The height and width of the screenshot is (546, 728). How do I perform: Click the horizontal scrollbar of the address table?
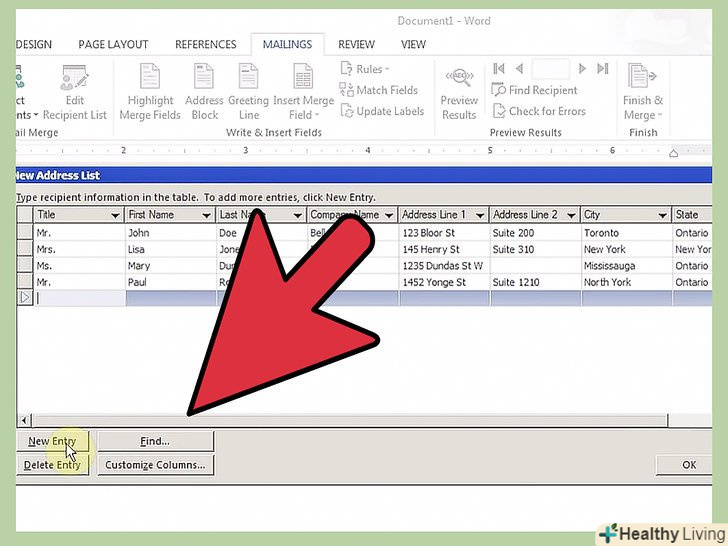click(350, 420)
